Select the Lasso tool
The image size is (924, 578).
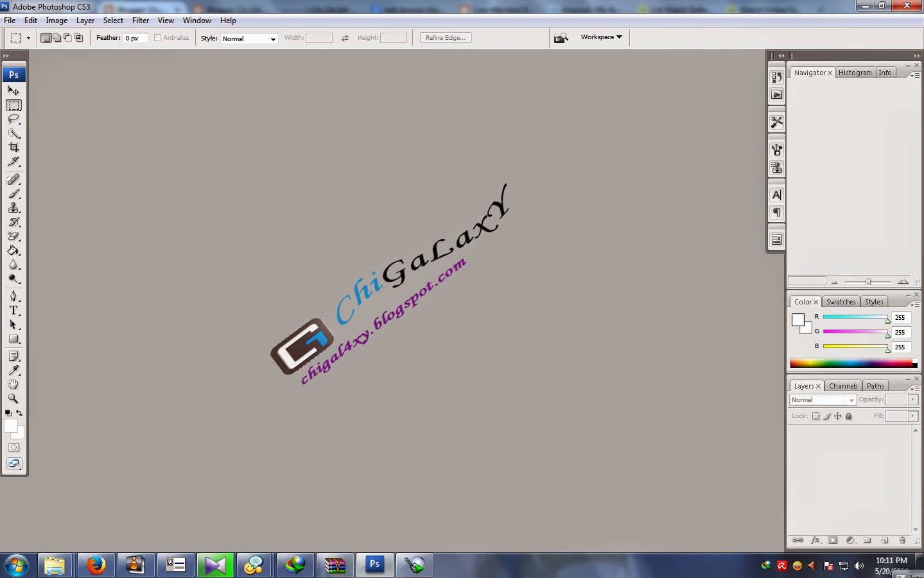(13, 119)
